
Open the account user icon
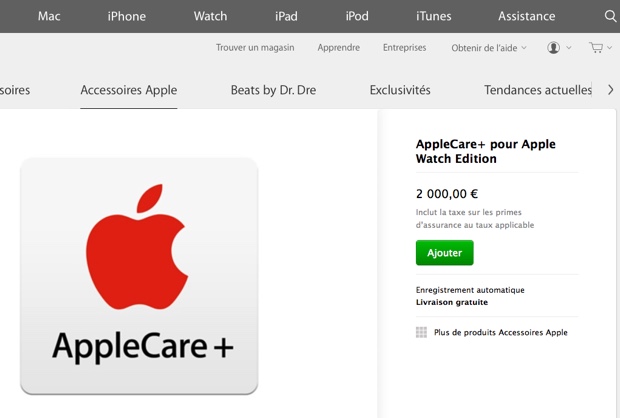tap(554, 47)
